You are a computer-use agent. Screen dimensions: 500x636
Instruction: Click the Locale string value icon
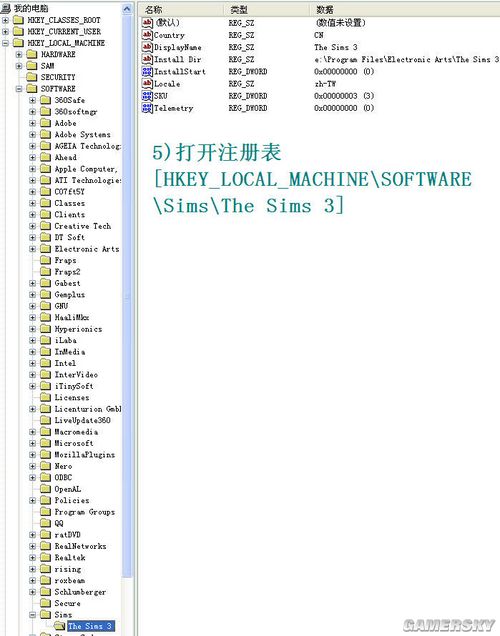tap(147, 84)
